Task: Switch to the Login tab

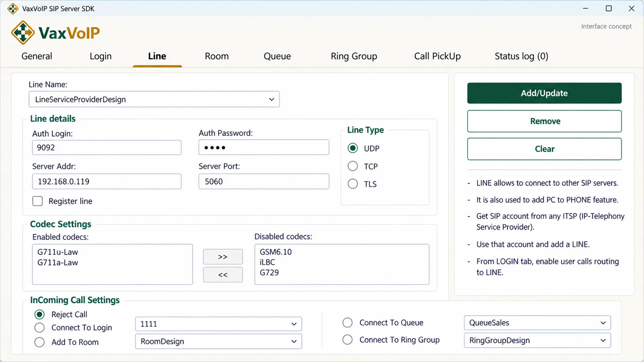Action: [101, 56]
